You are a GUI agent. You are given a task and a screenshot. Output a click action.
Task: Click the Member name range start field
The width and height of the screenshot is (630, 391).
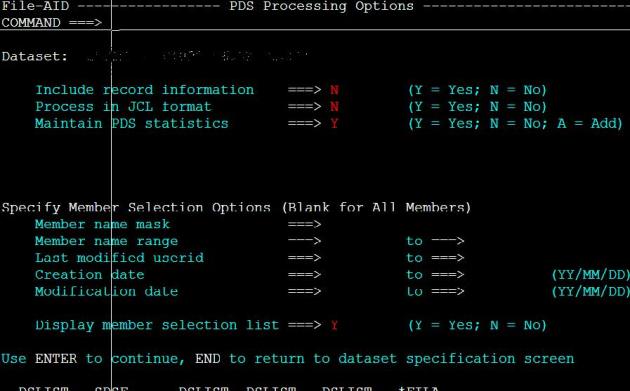[x=364, y=241]
